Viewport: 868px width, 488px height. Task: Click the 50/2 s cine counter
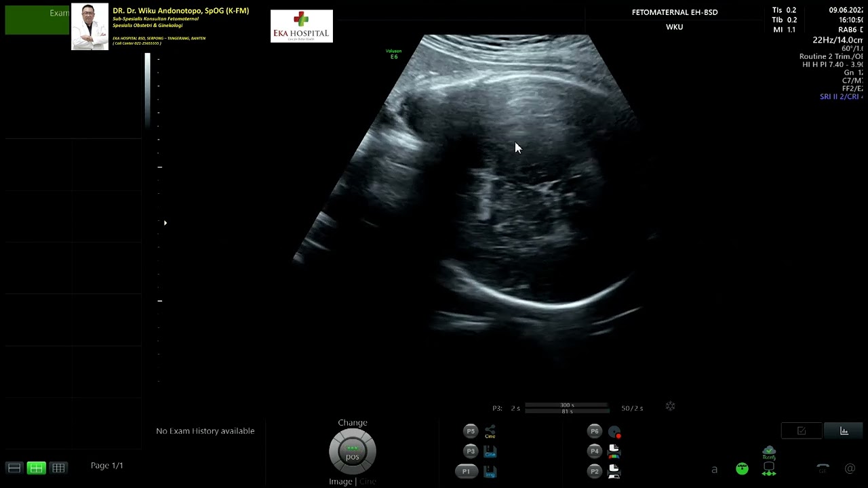(632, 408)
